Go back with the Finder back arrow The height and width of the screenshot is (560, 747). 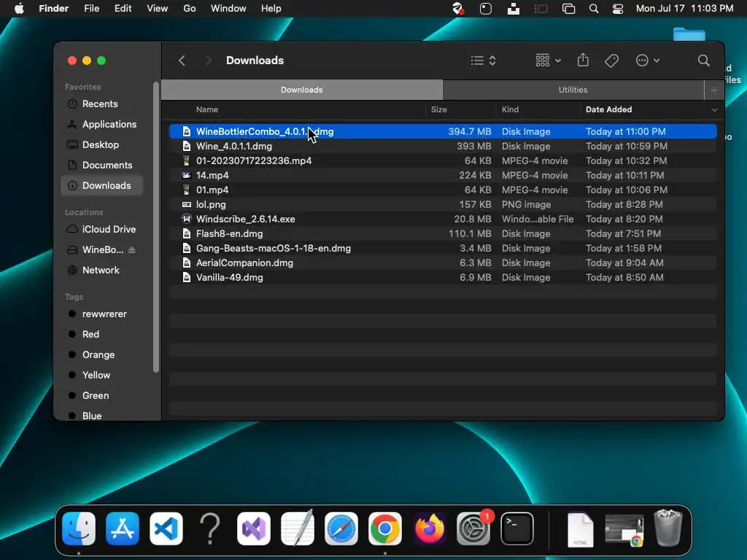point(182,61)
